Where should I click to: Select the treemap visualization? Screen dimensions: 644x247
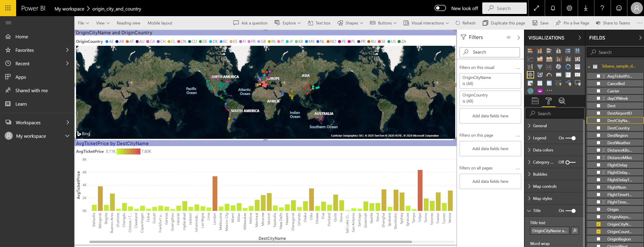[577, 67]
